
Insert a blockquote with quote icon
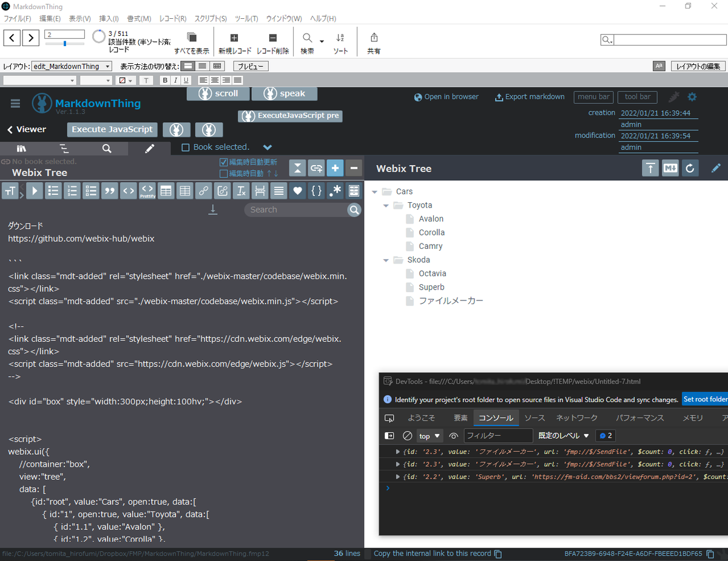pos(110,191)
